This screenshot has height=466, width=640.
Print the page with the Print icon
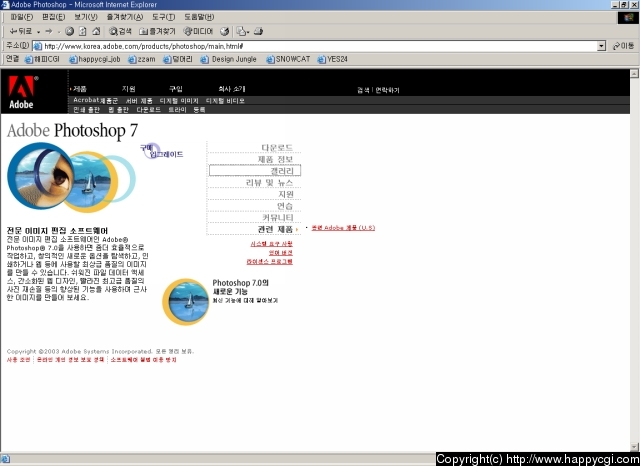258,31
